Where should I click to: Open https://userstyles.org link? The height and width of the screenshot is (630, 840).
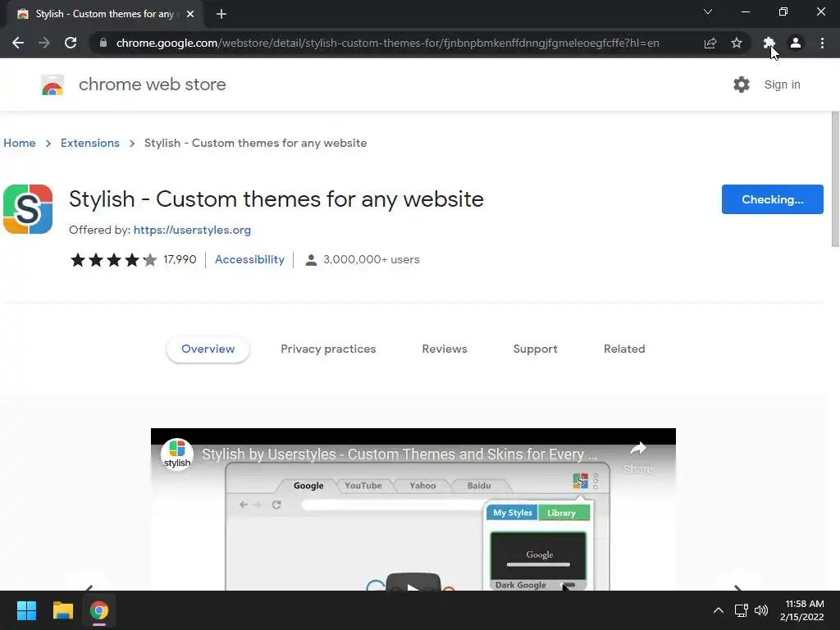(x=192, y=230)
